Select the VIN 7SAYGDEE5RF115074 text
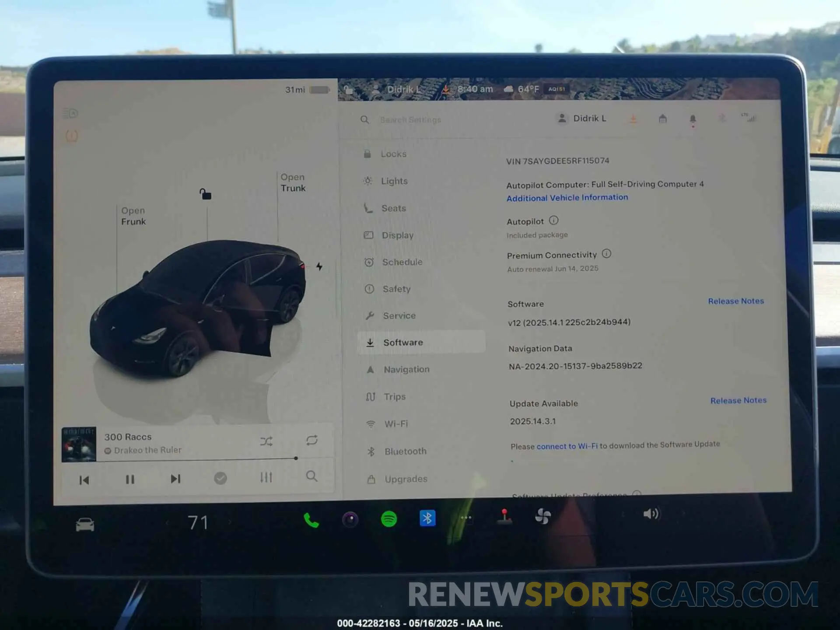 tap(557, 161)
